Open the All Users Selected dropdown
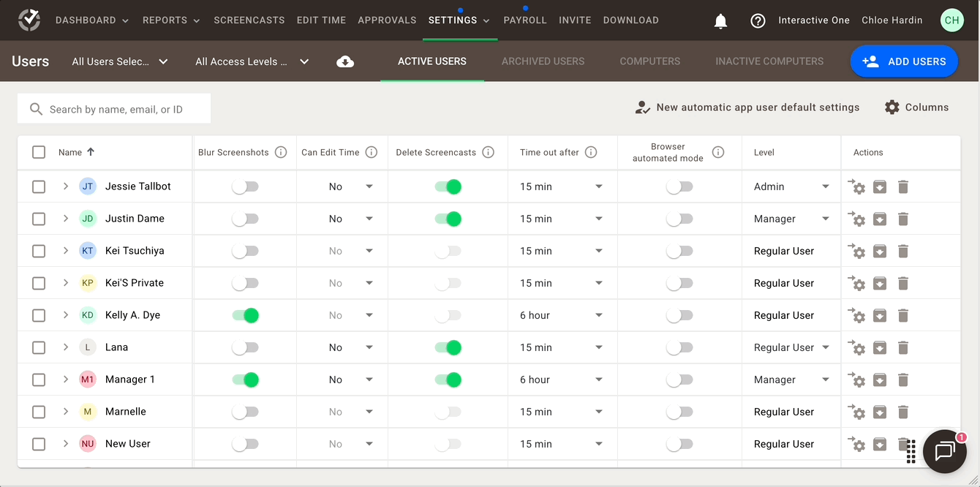This screenshot has width=980, height=487. [120, 62]
